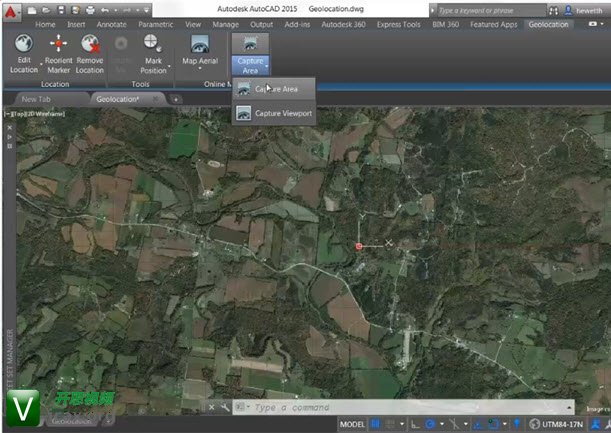Screen dimensions: 611x433
Task: Toggle MODEL space button in status bar
Action: 352,424
